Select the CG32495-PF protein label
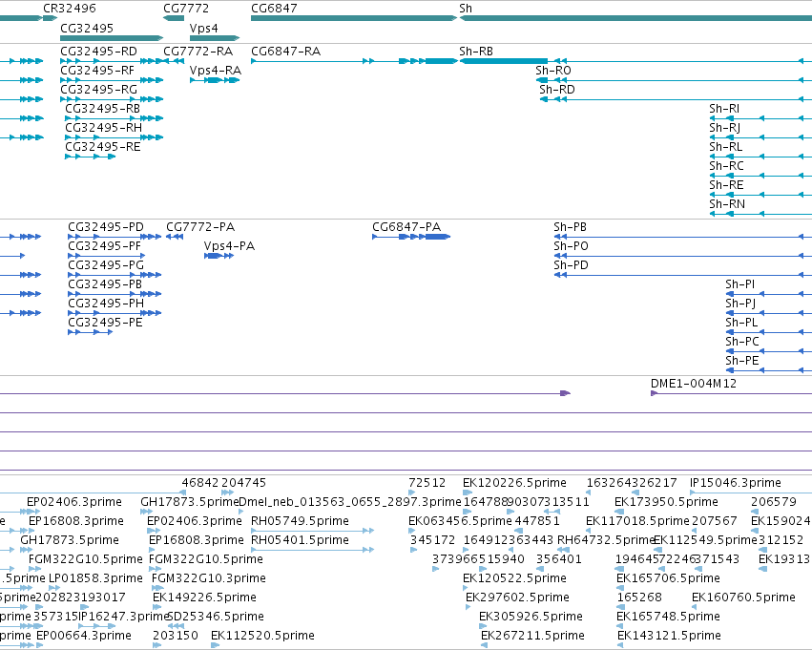The height and width of the screenshot is (650, 812). click(x=104, y=246)
